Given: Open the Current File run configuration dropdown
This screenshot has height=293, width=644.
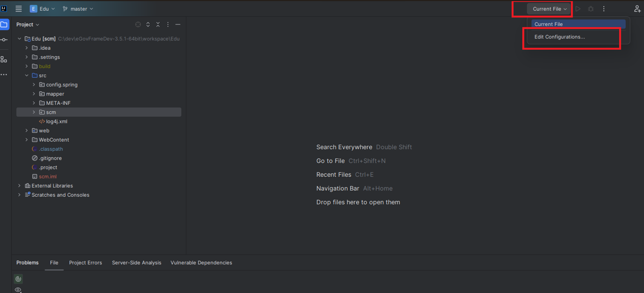Looking at the screenshot, I should click(549, 9).
